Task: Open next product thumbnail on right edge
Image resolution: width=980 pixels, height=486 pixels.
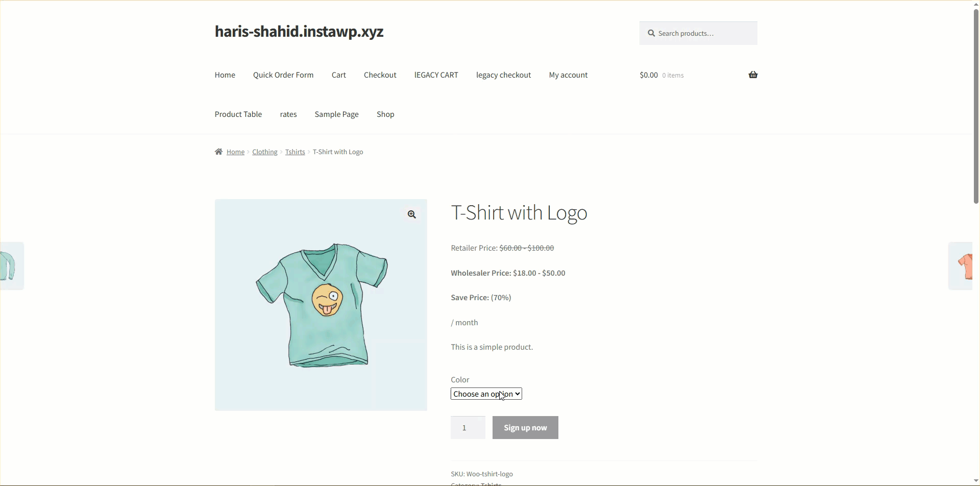Action: pos(962,266)
